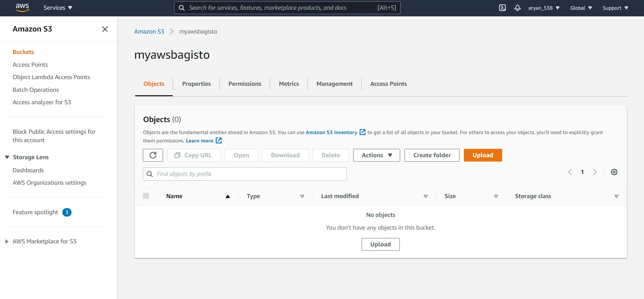Open the CloudShell terminal icon
The height and width of the screenshot is (299, 644).
tap(502, 8)
